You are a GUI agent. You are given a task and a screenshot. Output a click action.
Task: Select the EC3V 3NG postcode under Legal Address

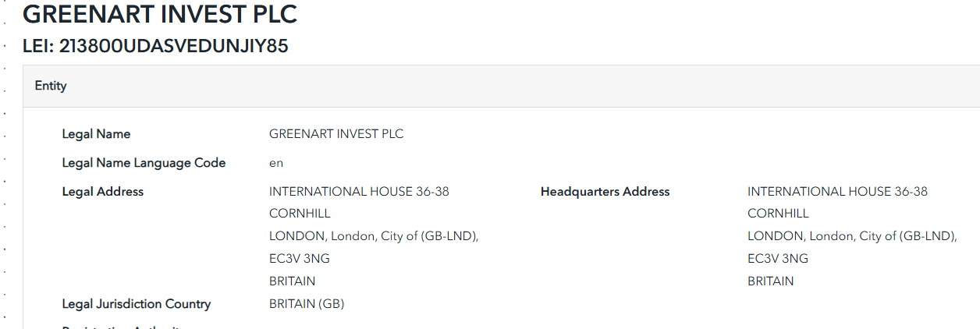click(300, 259)
